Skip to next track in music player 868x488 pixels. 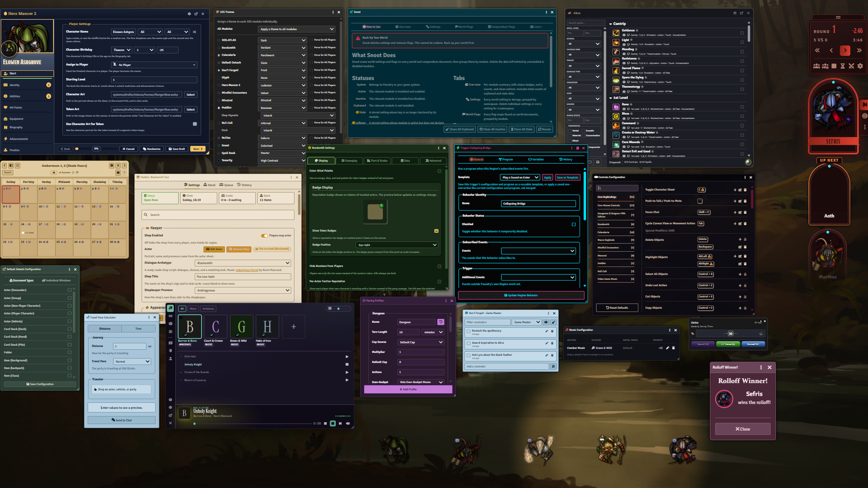[340, 423]
